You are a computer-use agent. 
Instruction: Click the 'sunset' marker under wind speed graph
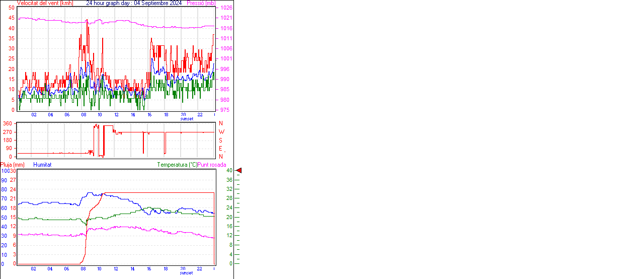187,119
